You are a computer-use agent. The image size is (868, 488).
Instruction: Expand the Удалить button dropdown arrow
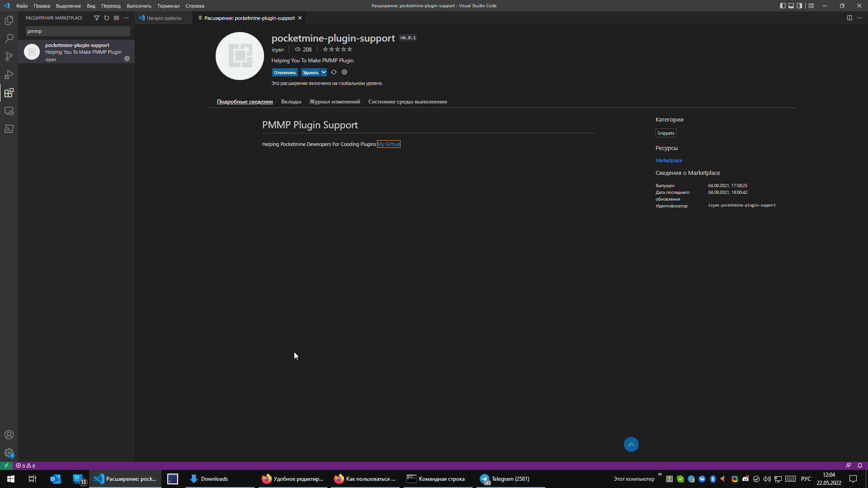324,72
